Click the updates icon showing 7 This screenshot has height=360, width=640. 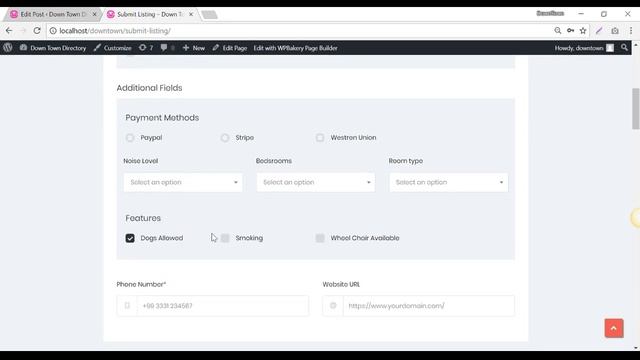(x=146, y=48)
